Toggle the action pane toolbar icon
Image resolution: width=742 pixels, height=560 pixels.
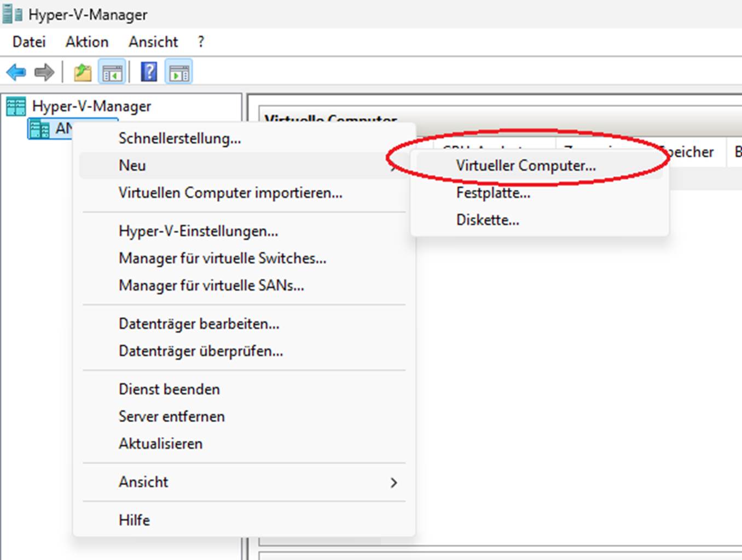[x=179, y=72]
